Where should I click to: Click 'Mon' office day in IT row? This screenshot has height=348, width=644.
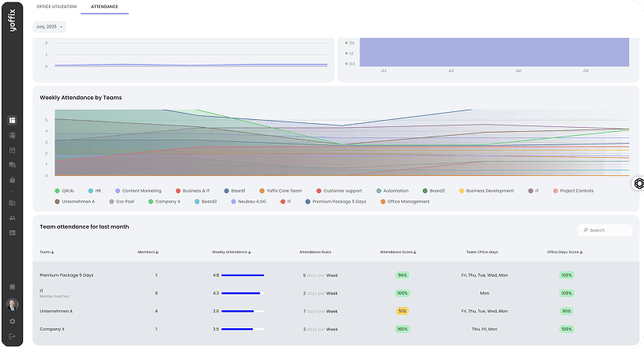[484, 294]
